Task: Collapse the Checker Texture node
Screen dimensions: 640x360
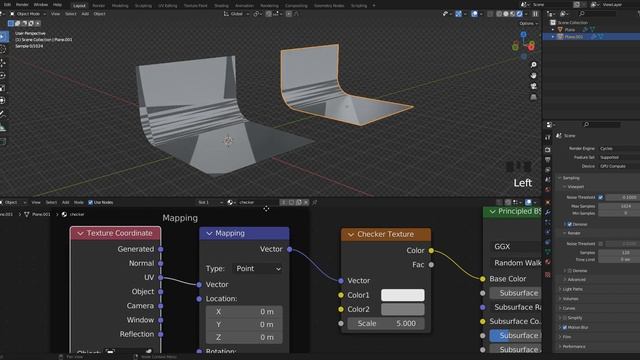Action: (351, 234)
